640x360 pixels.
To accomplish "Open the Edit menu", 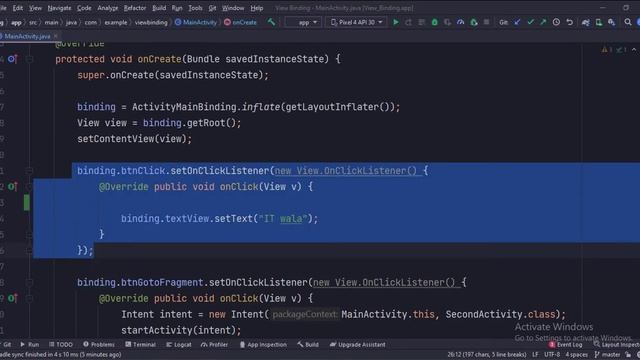I will point(18,8).
